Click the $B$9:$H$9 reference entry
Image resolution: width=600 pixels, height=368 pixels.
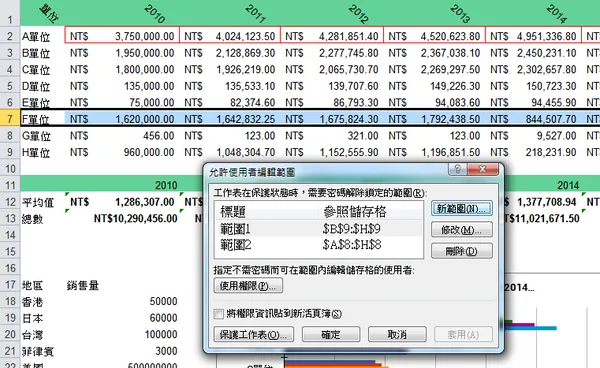pos(351,229)
